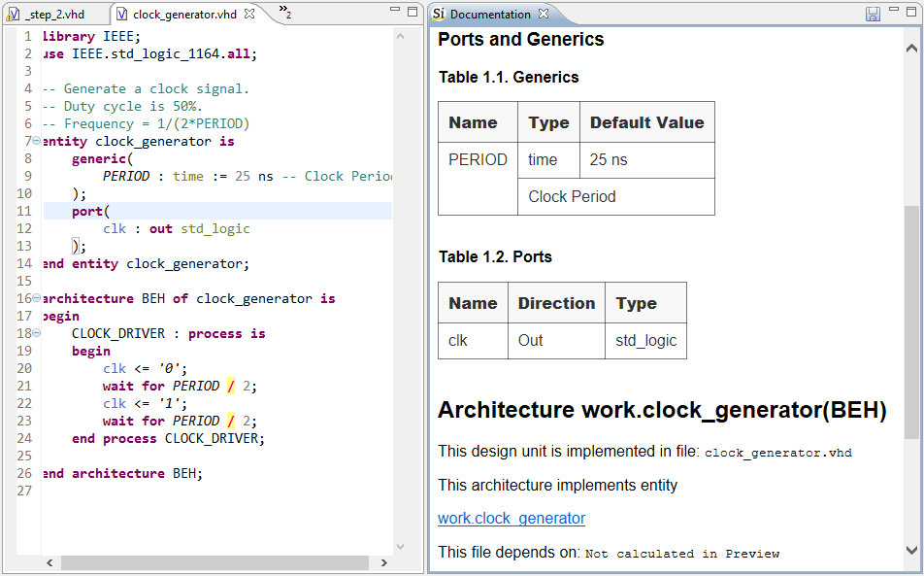The image size is (924, 576).
Task: Collapse the entity fold marker at line 7
Action: (37, 141)
